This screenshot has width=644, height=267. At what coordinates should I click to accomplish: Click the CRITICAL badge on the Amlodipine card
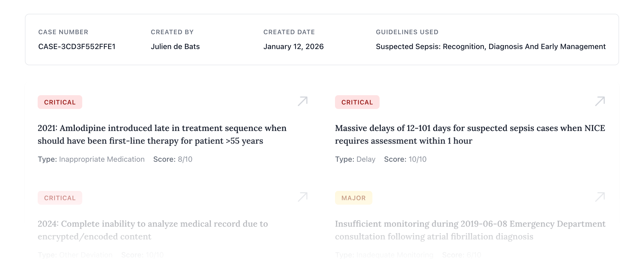(60, 102)
